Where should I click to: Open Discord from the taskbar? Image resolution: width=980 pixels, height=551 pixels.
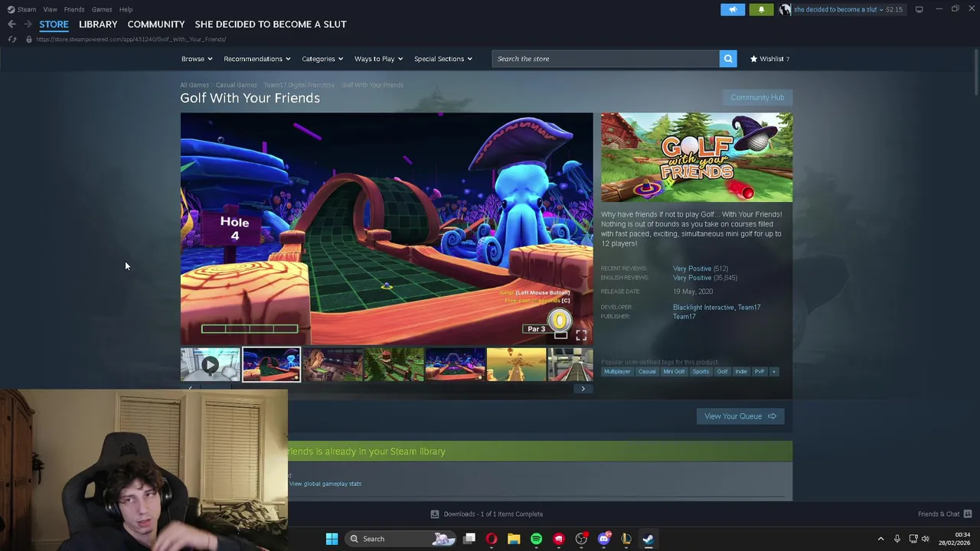603,539
